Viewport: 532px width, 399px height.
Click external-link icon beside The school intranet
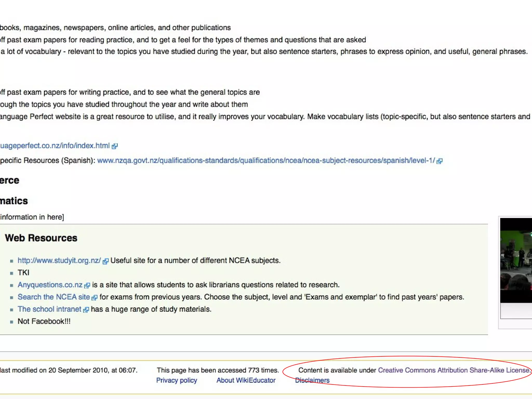click(86, 310)
